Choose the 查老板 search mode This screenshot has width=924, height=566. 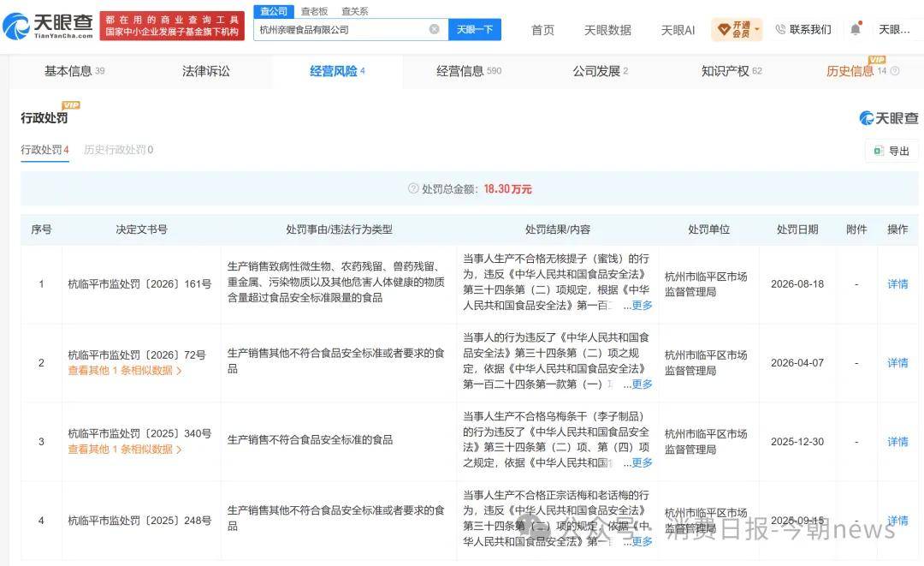pos(314,11)
